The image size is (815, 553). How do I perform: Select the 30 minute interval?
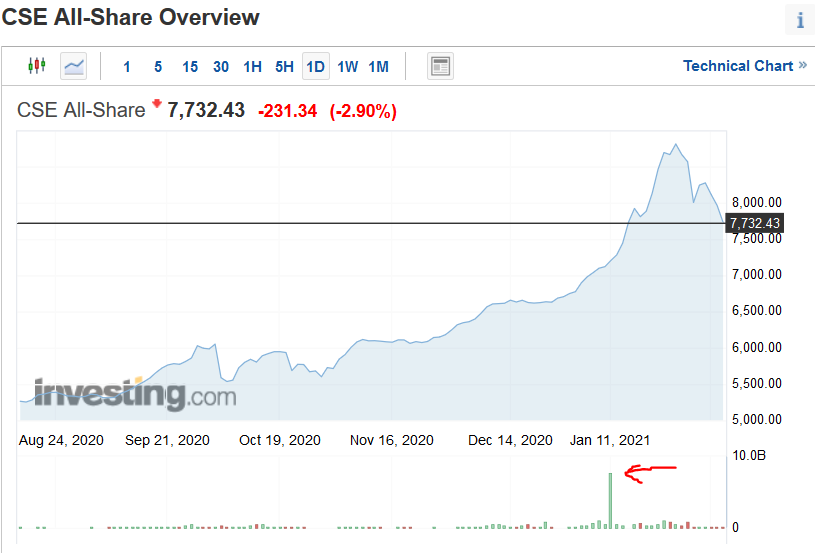[x=221, y=67]
